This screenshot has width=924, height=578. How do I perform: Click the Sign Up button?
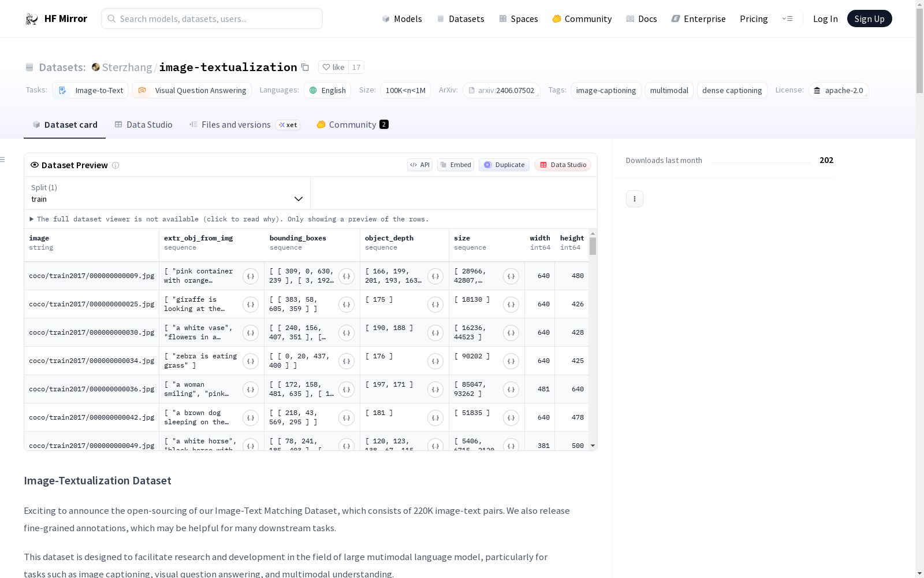(x=870, y=18)
